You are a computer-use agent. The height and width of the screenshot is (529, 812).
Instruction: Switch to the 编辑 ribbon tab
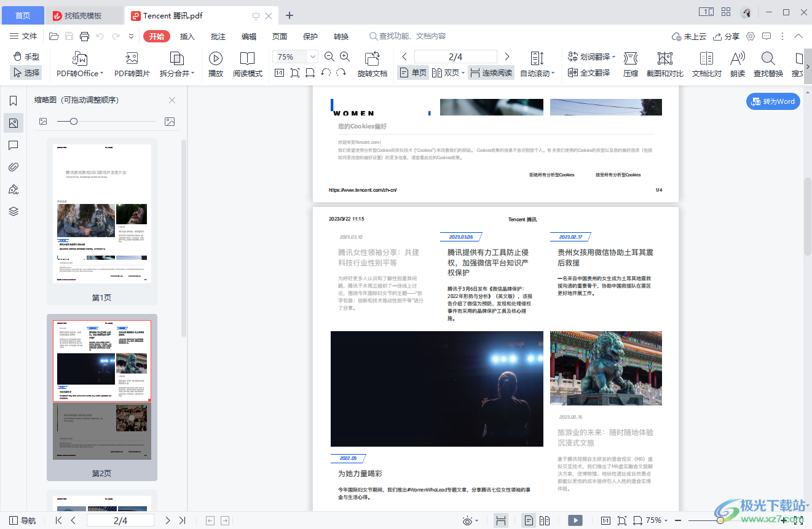point(249,36)
